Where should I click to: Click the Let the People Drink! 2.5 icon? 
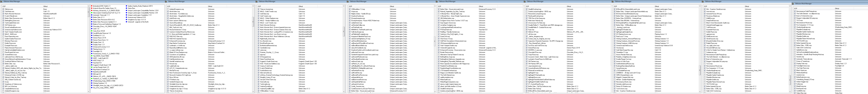(x=91, y=67)
